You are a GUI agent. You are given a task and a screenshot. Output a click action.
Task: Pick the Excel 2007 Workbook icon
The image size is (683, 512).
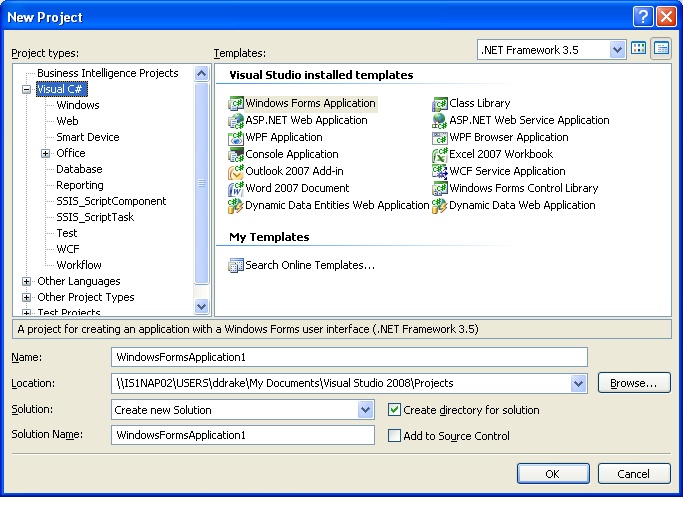[x=440, y=155]
